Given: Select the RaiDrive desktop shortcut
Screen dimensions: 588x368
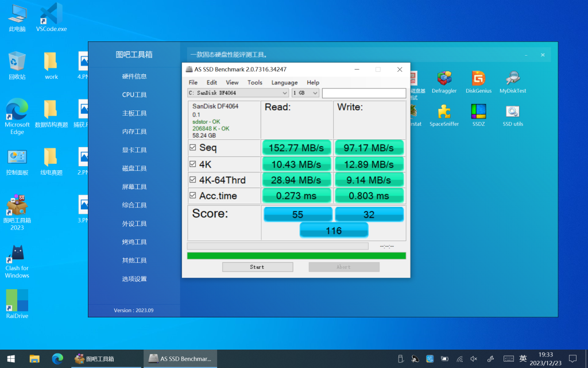Looking at the screenshot, I should (17, 304).
